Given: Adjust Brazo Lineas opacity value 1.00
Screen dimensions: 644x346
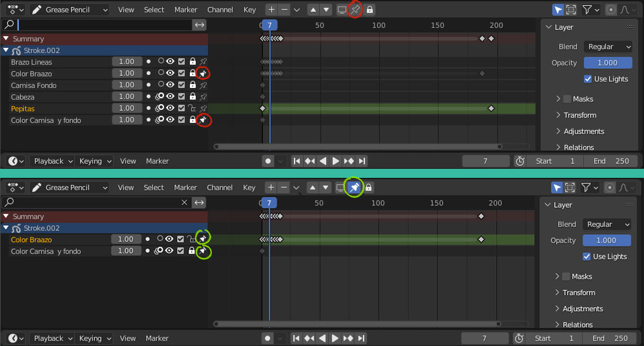Looking at the screenshot, I should (x=127, y=61).
